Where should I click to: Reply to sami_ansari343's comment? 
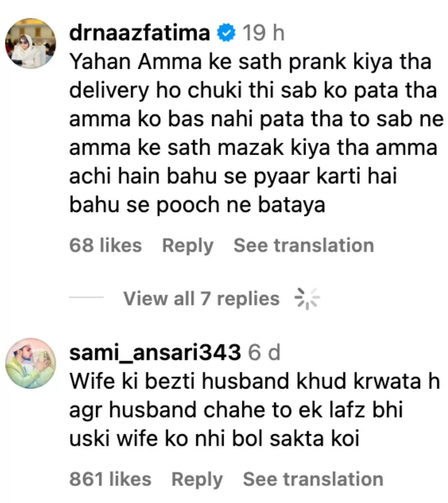197,480
